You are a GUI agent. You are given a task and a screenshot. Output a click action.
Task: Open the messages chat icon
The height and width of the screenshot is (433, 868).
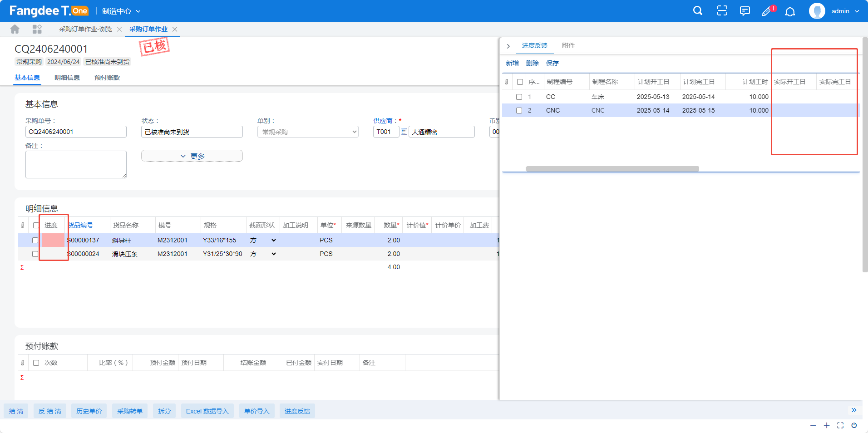(x=745, y=11)
